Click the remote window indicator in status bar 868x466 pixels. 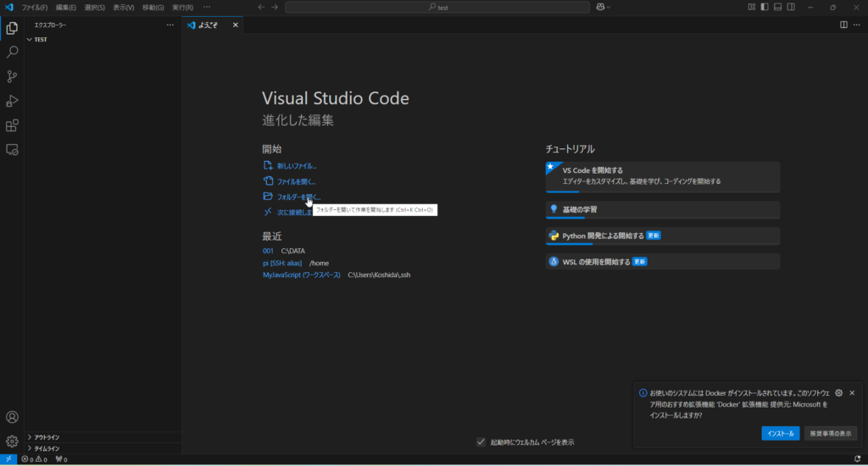pos(8,459)
